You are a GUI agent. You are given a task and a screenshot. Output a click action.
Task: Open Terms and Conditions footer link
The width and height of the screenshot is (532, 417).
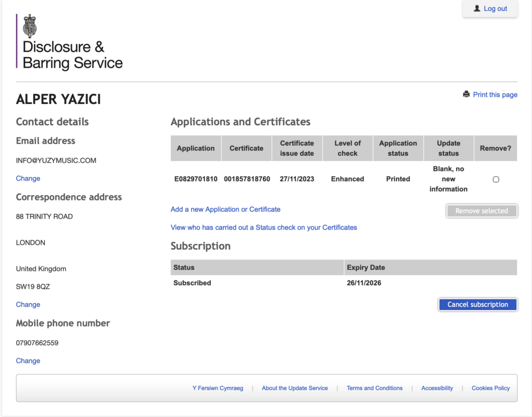tap(375, 388)
